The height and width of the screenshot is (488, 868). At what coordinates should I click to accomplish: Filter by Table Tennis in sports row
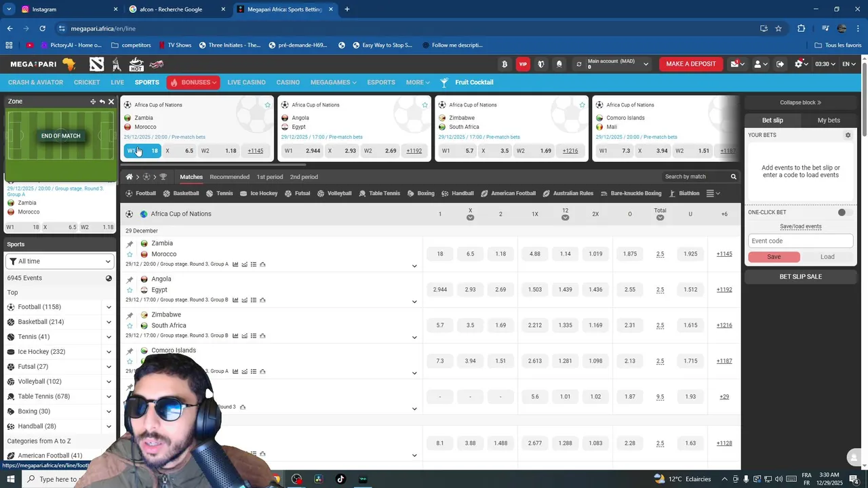click(x=380, y=193)
